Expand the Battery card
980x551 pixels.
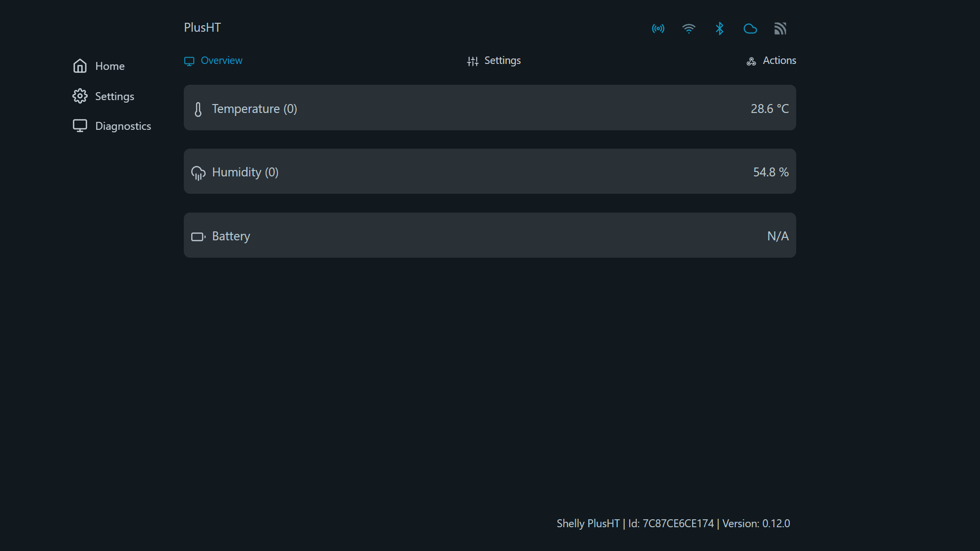[x=490, y=235]
